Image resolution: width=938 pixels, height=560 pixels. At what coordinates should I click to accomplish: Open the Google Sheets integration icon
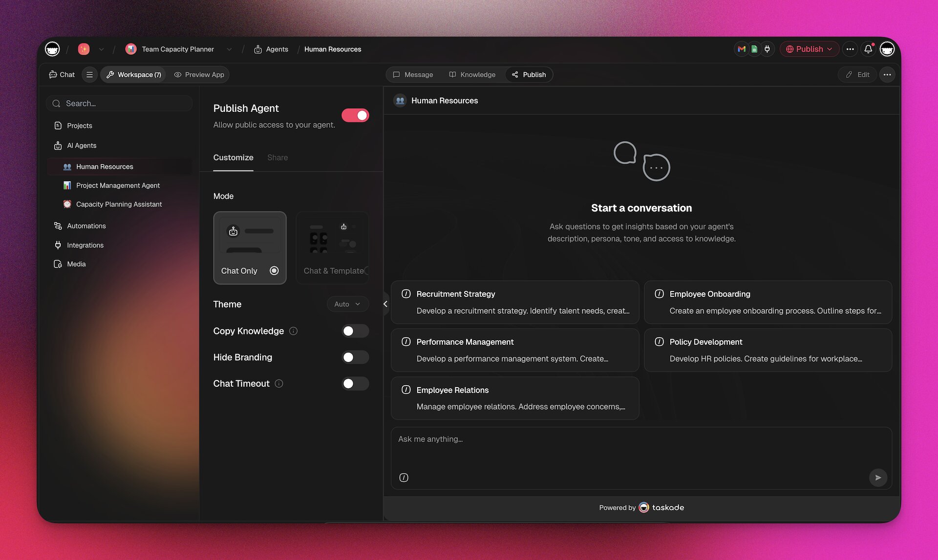coord(754,49)
